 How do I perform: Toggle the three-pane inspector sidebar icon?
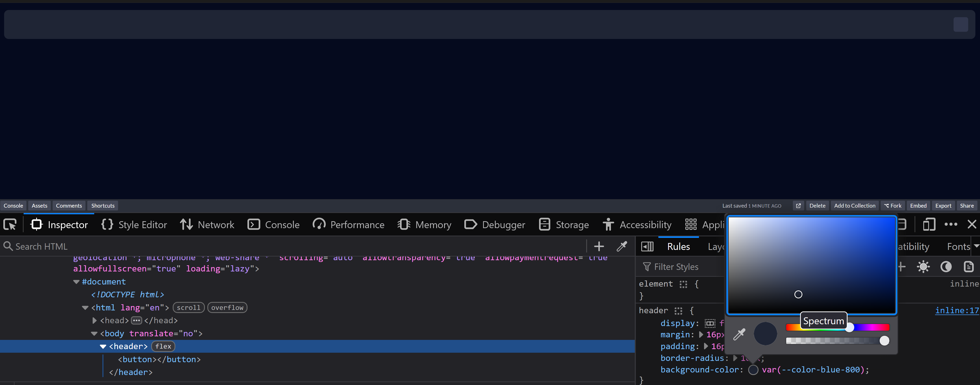pos(647,246)
